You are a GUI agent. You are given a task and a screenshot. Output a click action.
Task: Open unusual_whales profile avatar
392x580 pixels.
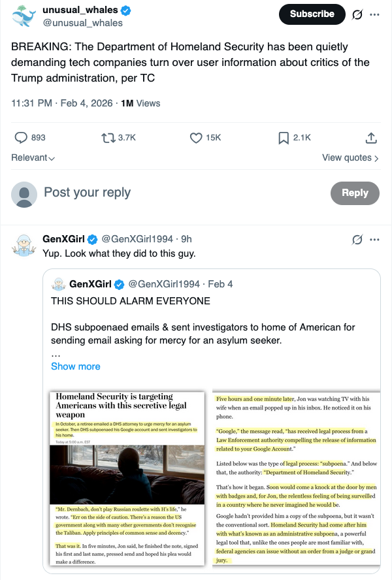click(x=24, y=16)
